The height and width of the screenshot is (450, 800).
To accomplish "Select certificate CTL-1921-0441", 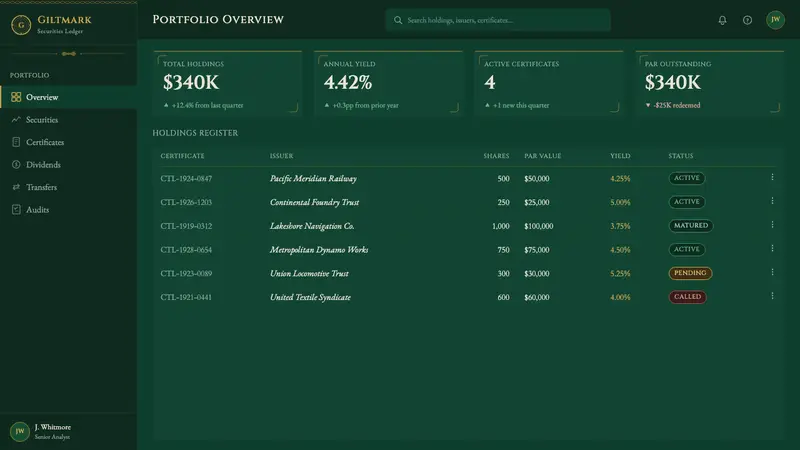I will pyautogui.click(x=186, y=297).
